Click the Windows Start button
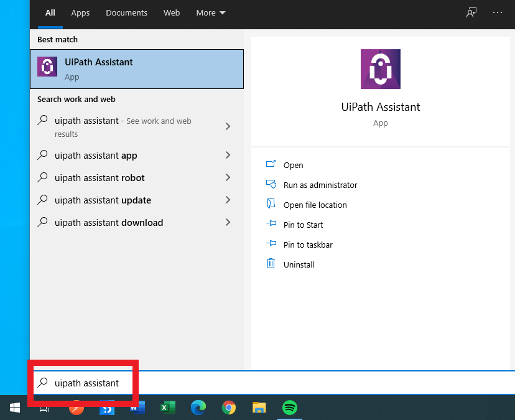 click(x=15, y=408)
